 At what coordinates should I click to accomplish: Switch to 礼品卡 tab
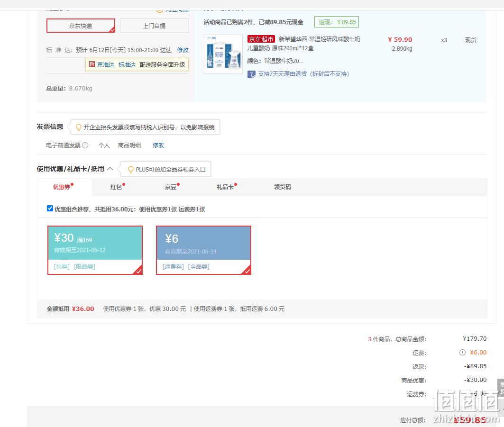point(225,187)
